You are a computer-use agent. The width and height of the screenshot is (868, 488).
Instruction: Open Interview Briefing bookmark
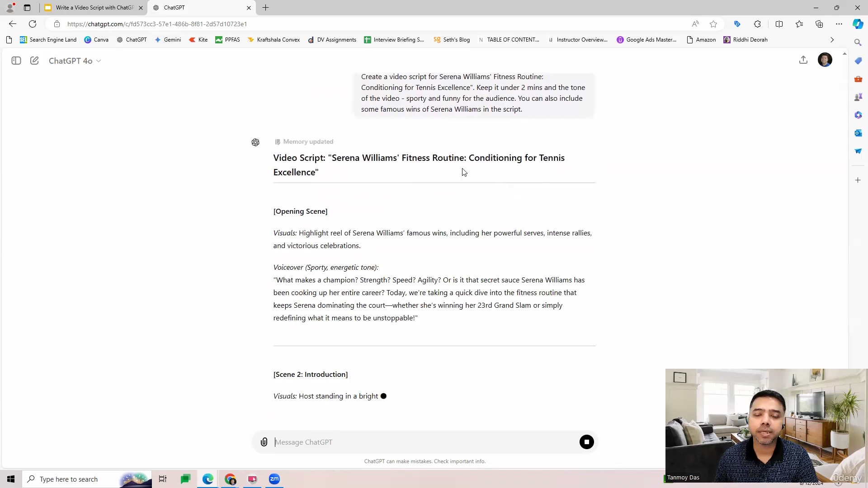(394, 40)
